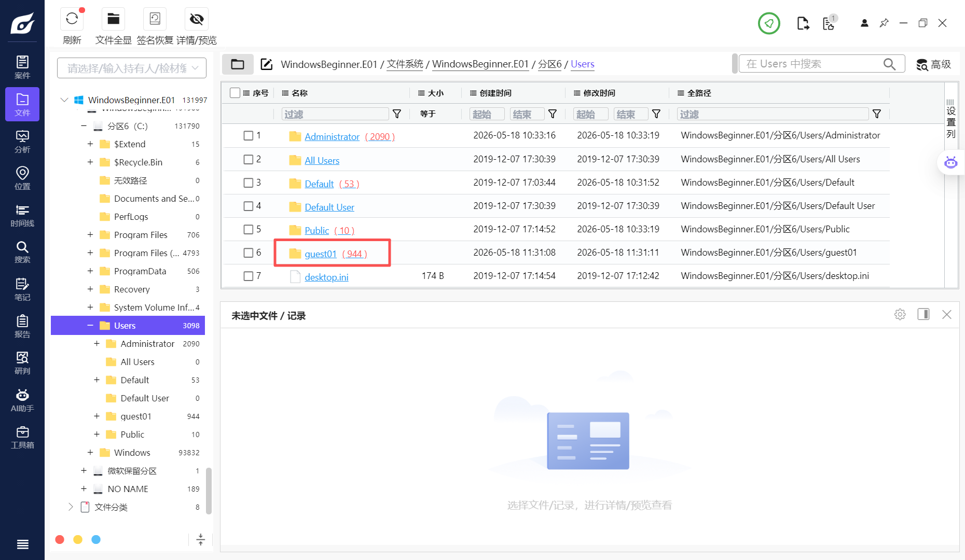
Task: Open the 持有人/检材 selector dropdown
Action: point(132,68)
